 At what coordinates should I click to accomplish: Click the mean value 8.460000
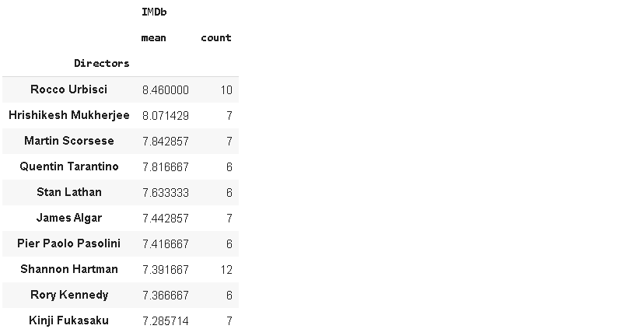point(165,90)
